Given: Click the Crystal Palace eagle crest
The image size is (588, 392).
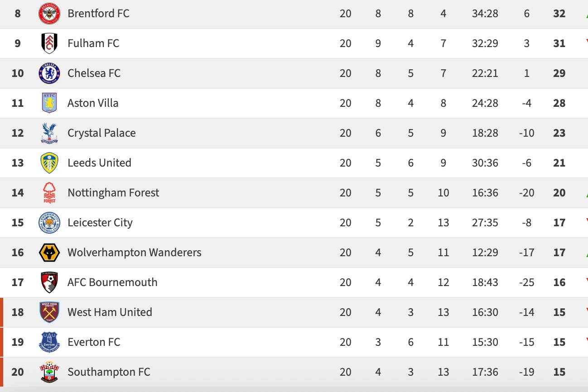Looking at the screenshot, I should pos(49,133).
